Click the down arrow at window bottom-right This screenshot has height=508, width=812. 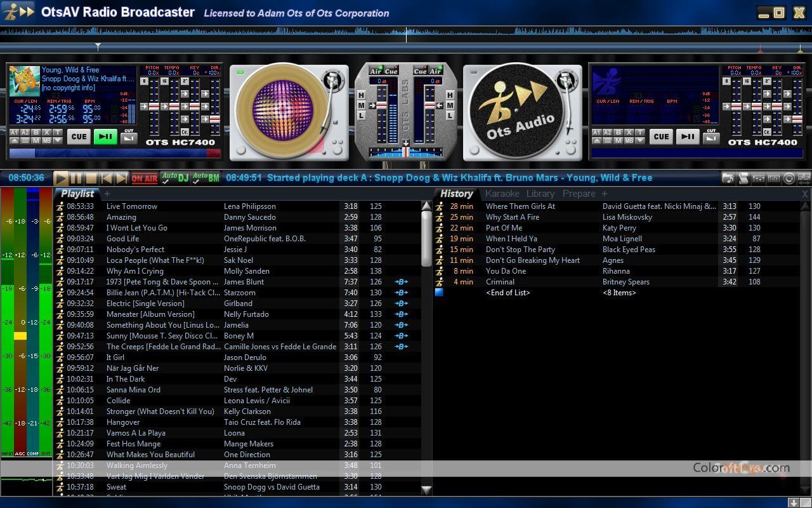[x=793, y=502]
